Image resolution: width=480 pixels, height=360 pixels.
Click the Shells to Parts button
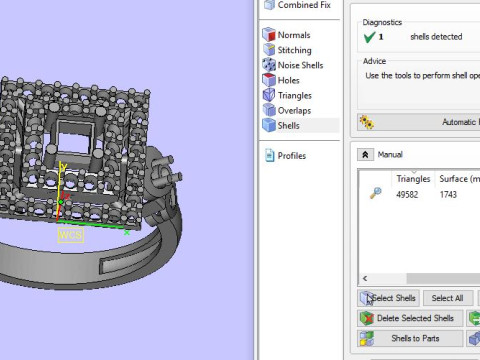pyautogui.click(x=410, y=338)
